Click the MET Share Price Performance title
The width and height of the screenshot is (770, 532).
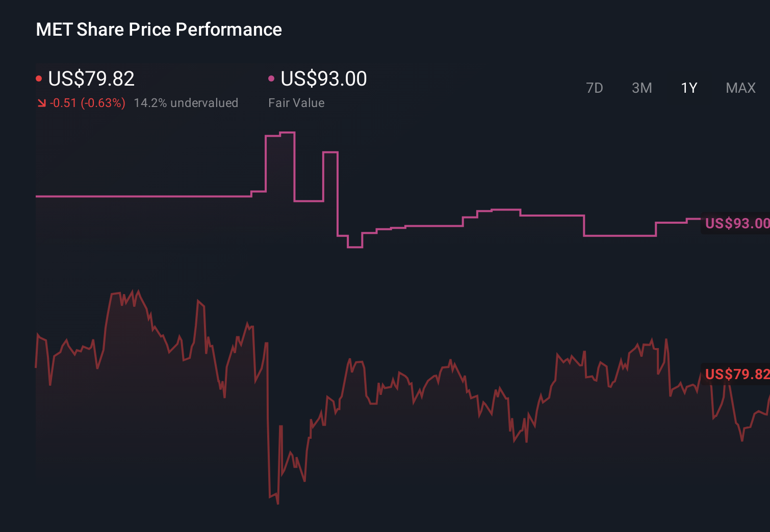click(159, 30)
